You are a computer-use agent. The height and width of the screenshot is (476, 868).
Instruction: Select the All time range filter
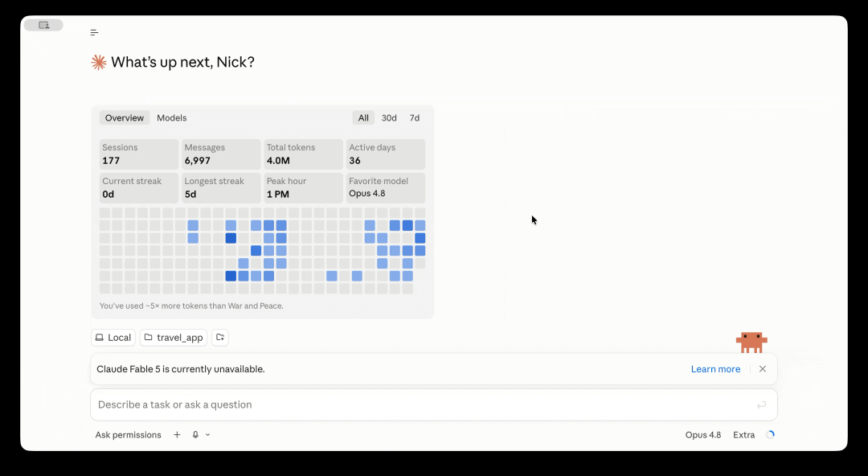[x=363, y=118]
